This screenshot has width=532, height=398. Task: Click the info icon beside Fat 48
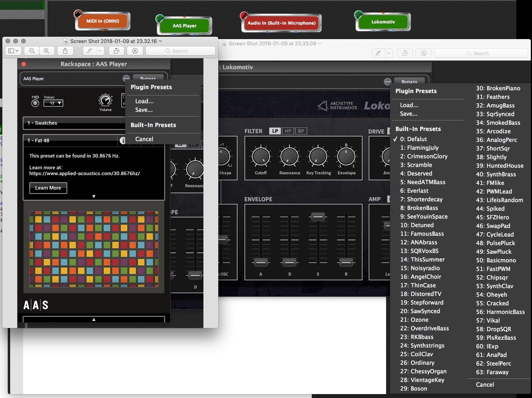(x=122, y=140)
